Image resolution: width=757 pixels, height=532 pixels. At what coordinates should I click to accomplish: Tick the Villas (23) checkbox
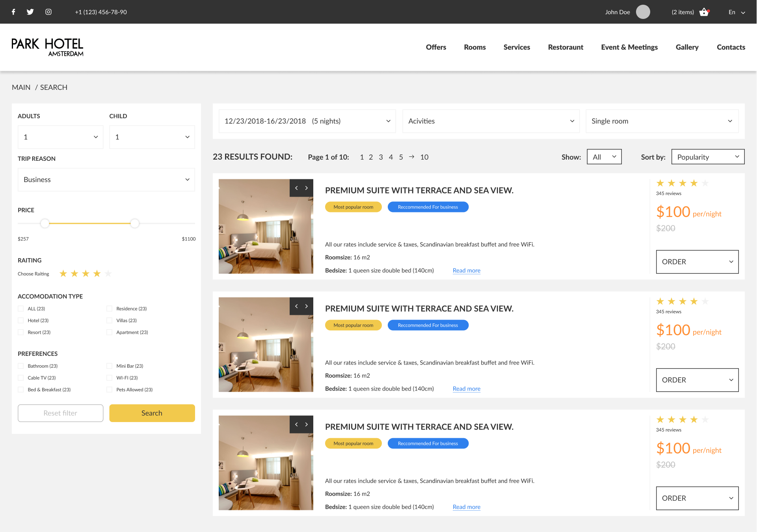point(110,320)
